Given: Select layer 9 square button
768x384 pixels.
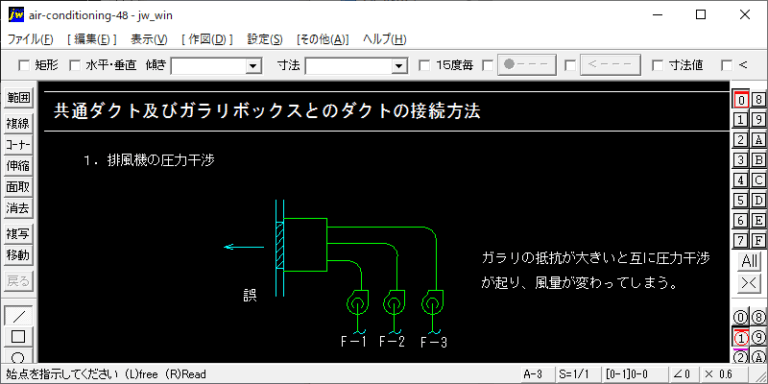Looking at the screenshot, I should click(759, 120).
